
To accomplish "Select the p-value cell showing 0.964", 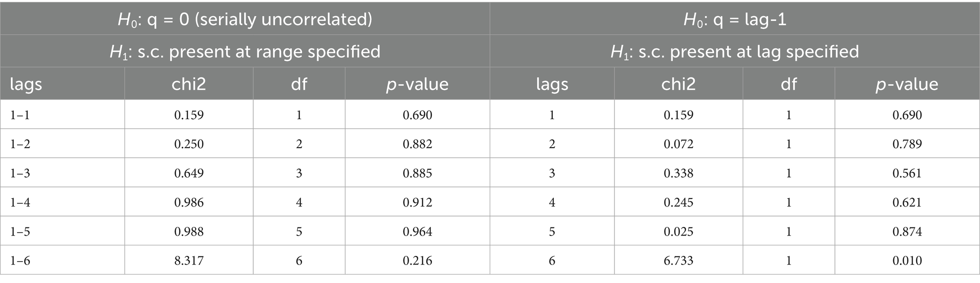I will 417,232.
